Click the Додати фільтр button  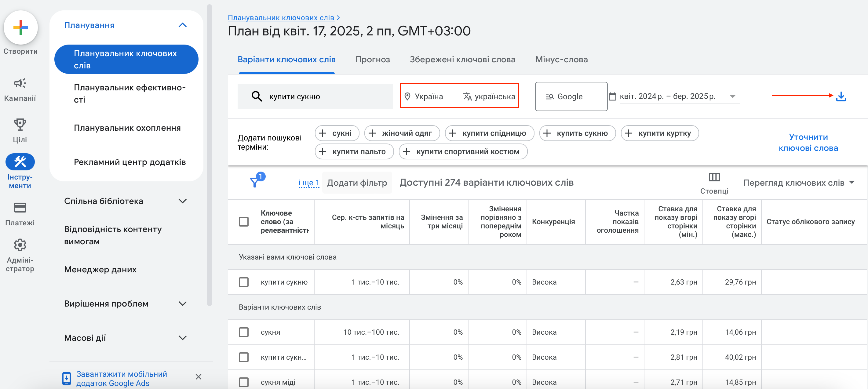tap(357, 183)
